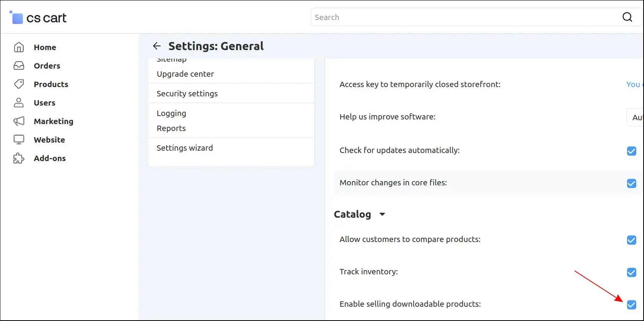Click the Orders inbox icon
The height and width of the screenshot is (321, 644).
19,66
